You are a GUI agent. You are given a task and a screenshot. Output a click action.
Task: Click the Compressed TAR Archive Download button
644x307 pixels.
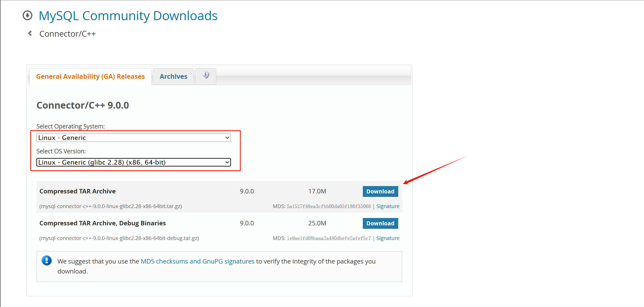click(380, 191)
